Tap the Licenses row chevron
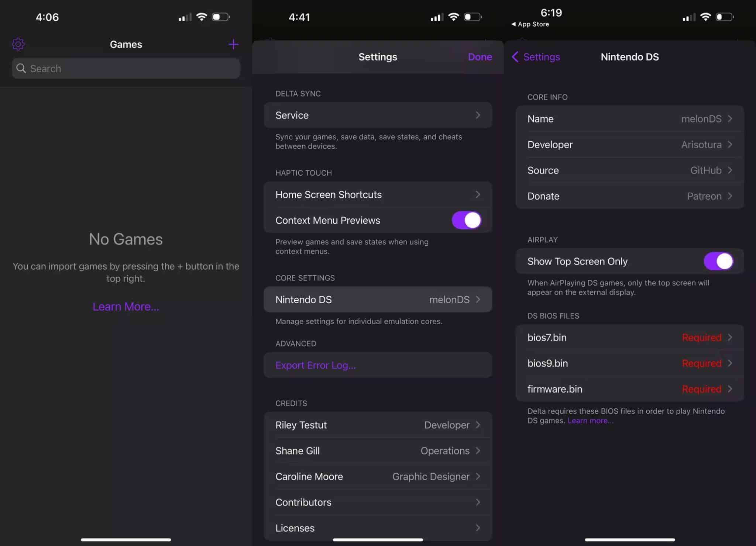The width and height of the screenshot is (756, 546). coord(478,528)
